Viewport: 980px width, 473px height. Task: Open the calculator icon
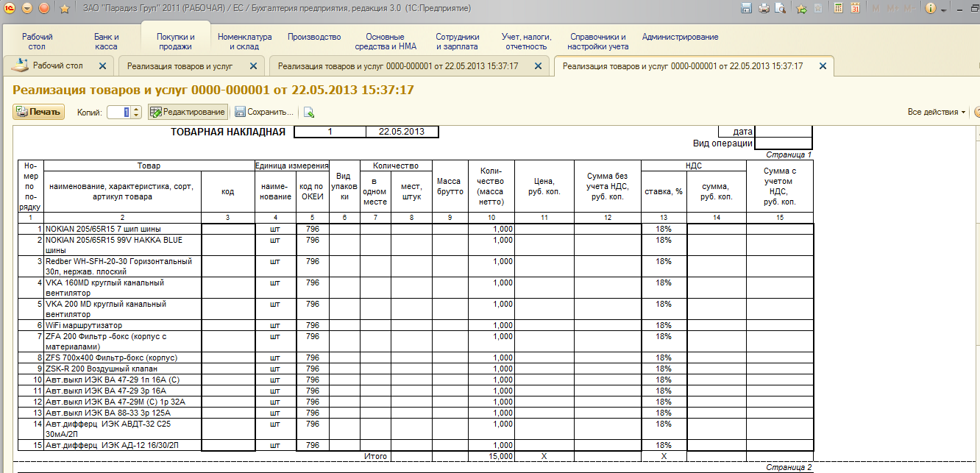(x=839, y=9)
